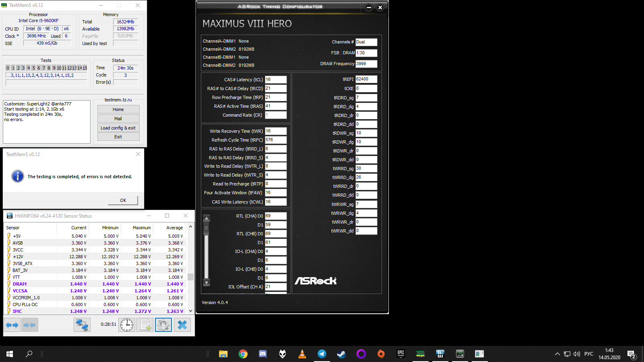
Task: Click the testmem.tz.ru label in TestMem5
Action: pyautogui.click(x=118, y=100)
